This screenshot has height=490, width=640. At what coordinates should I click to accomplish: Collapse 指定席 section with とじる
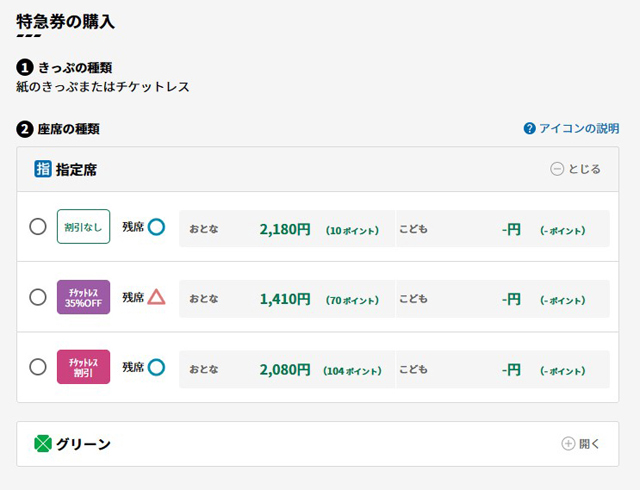(575, 169)
